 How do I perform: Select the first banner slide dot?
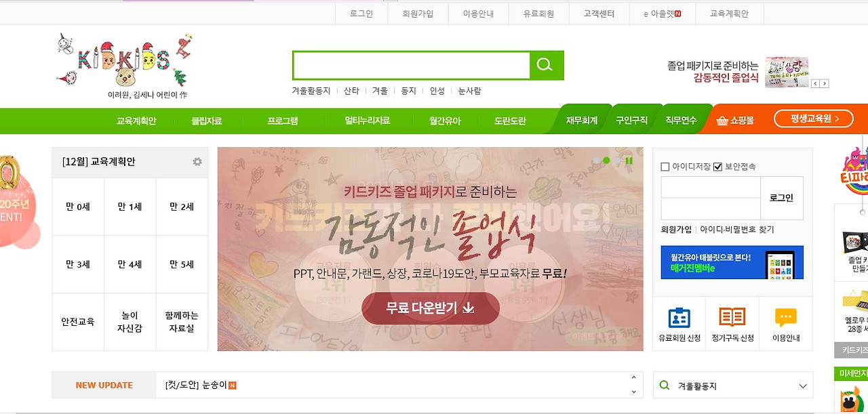(597, 161)
